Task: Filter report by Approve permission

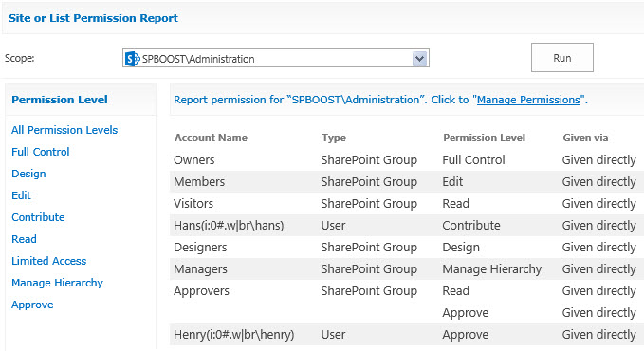Action: coord(32,305)
